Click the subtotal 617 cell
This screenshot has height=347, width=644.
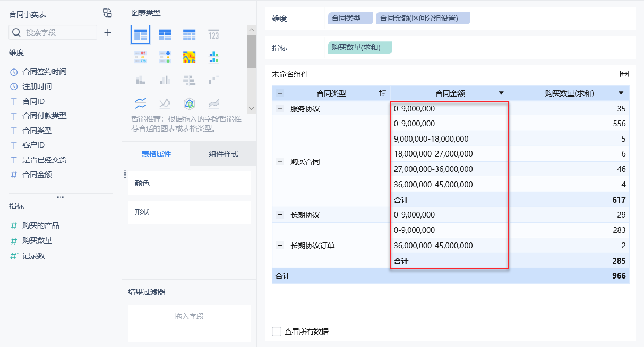pyautogui.click(x=570, y=200)
